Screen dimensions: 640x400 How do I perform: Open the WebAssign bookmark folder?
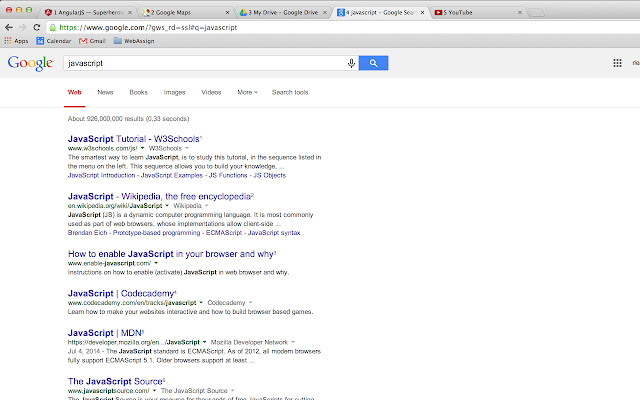point(134,41)
